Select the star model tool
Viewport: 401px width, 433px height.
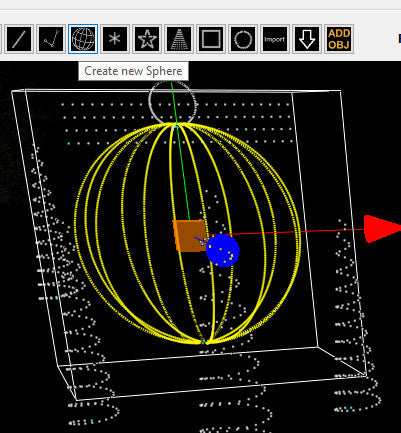(147, 39)
